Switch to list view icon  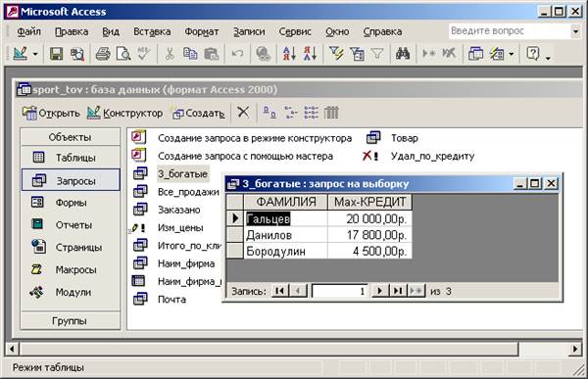(x=311, y=112)
